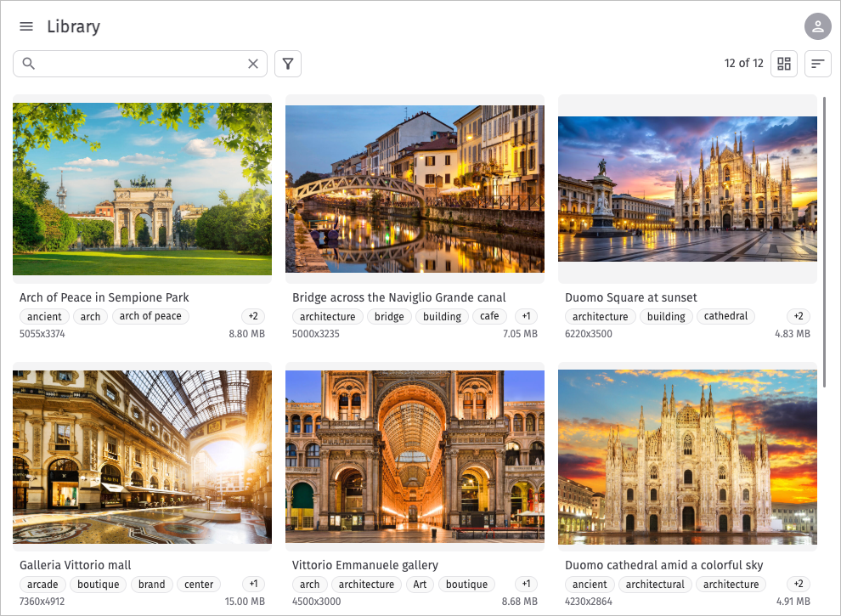Viewport: 841px width, 616px height.
Task: Switch the grid view layout
Action: [x=783, y=64]
